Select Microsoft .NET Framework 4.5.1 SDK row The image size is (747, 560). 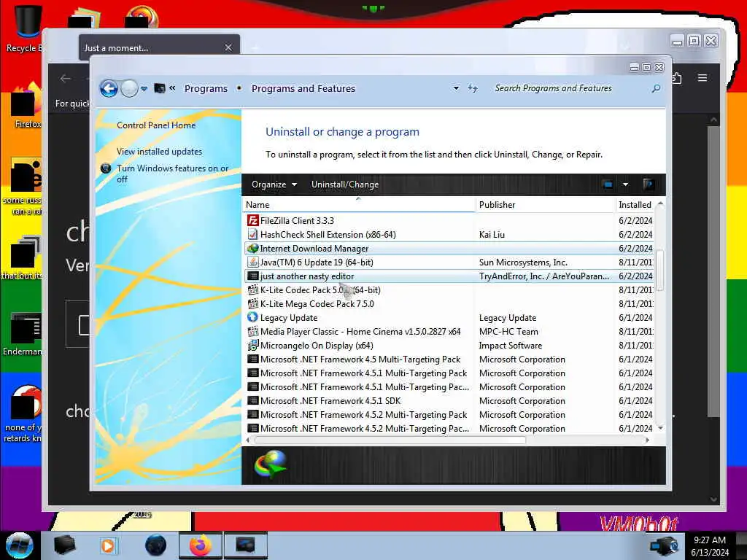(449, 400)
